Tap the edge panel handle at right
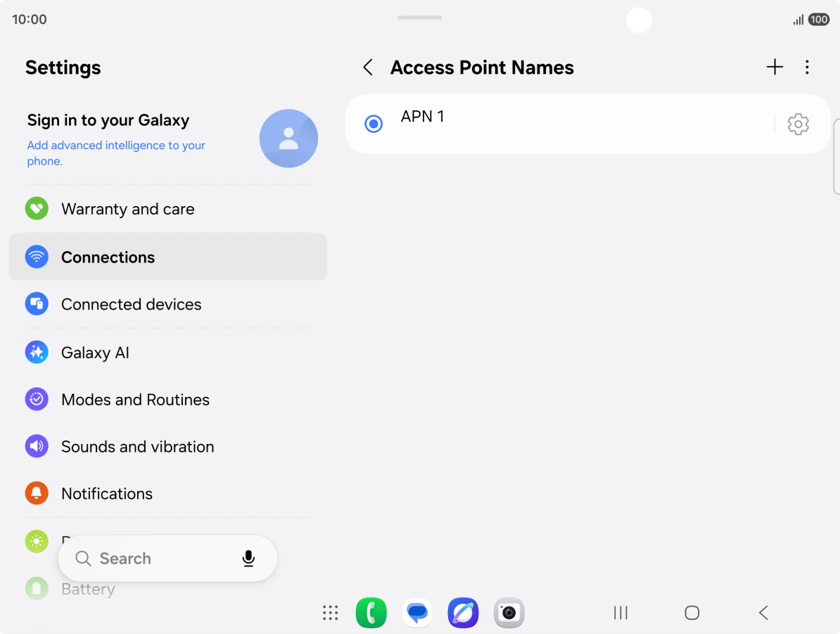The height and width of the screenshot is (634, 840). pos(836,156)
